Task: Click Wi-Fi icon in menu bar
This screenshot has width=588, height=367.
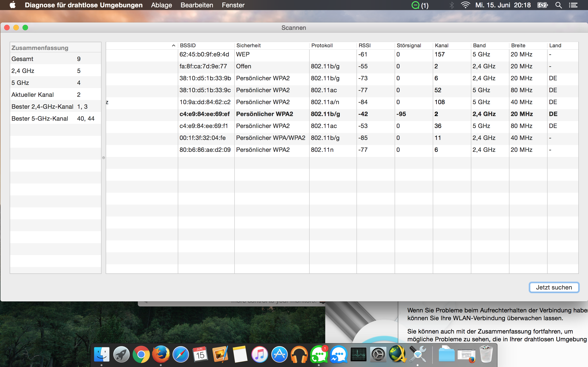Action: click(x=465, y=5)
